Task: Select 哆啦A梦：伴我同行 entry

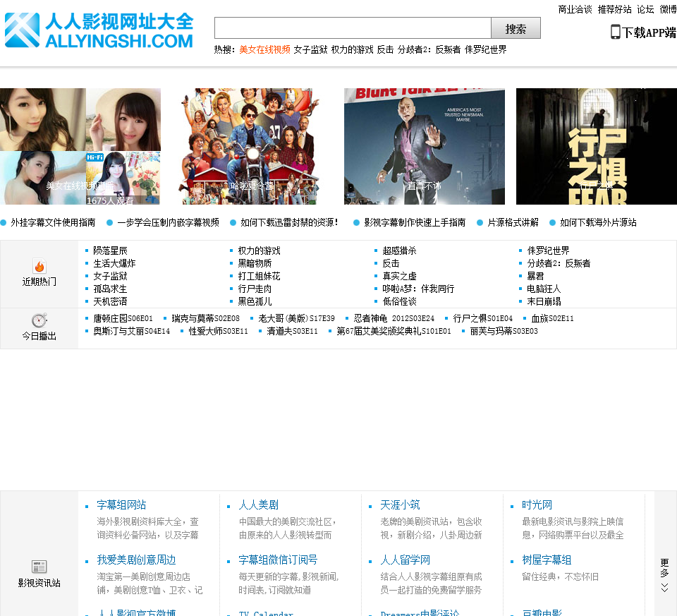Action: (x=418, y=289)
